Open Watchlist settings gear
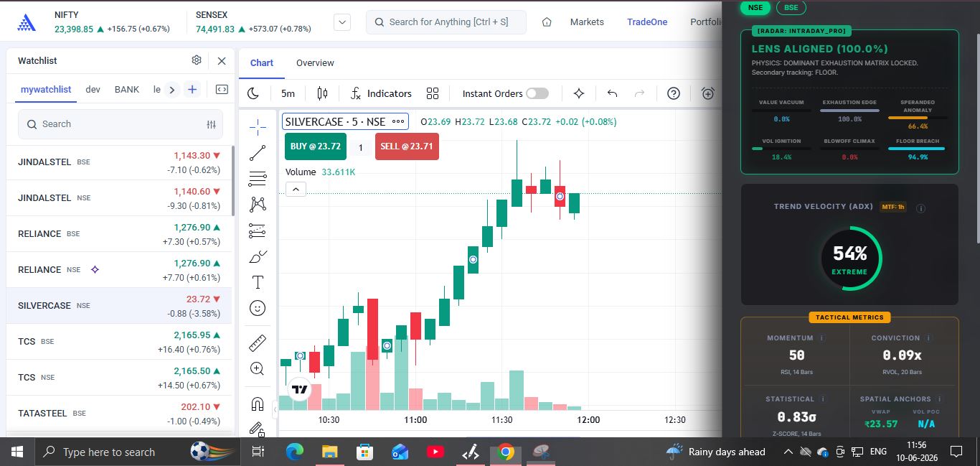The image size is (980, 466). click(x=197, y=60)
